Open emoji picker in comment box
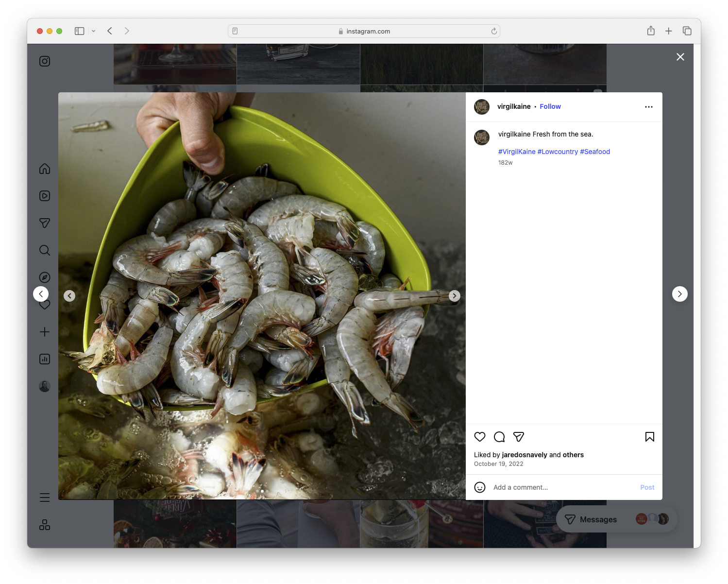The width and height of the screenshot is (728, 584). pyautogui.click(x=480, y=487)
